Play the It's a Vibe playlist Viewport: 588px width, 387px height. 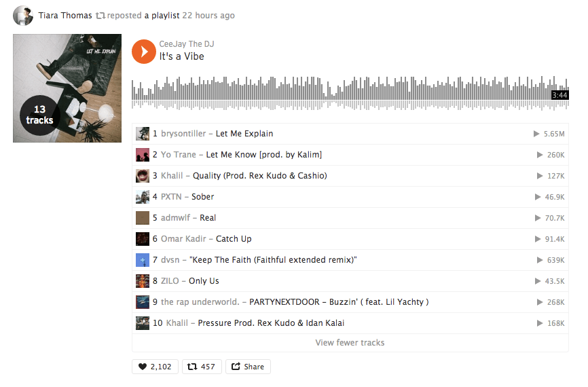[144, 52]
